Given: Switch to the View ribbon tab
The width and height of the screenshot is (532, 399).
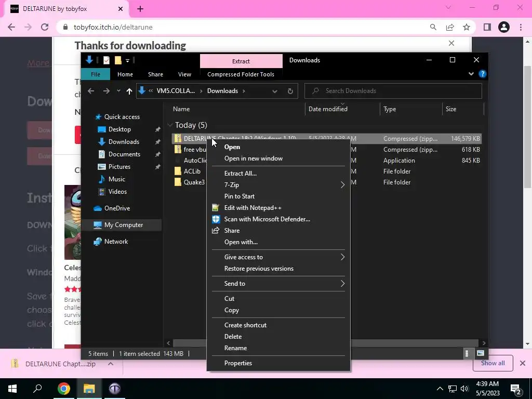Looking at the screenshot, I should point(184,74).
